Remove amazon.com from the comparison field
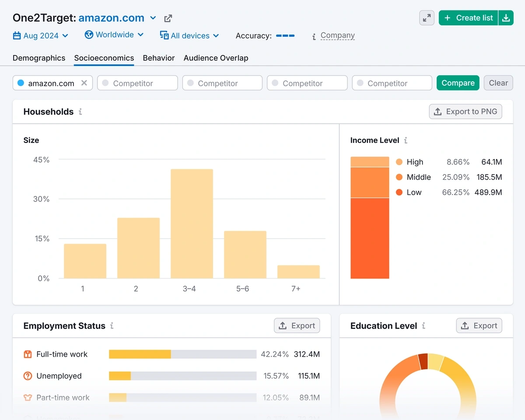 [x=84, y=83]
